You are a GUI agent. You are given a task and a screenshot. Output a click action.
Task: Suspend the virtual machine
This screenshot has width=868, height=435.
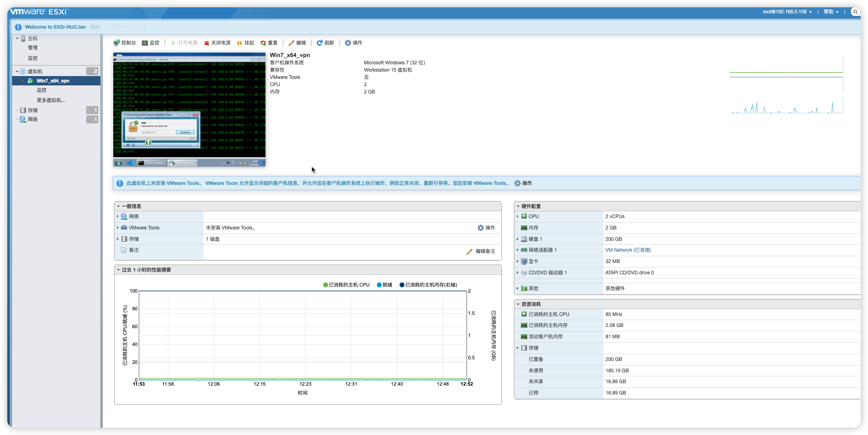tap(246, 43)
